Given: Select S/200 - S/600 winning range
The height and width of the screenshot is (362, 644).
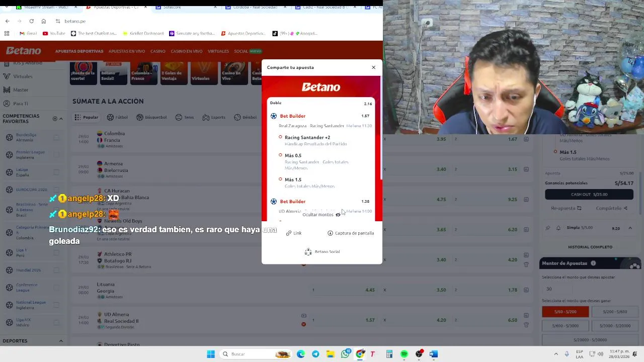Looking at the screenshot, I should tap(615, 312).
